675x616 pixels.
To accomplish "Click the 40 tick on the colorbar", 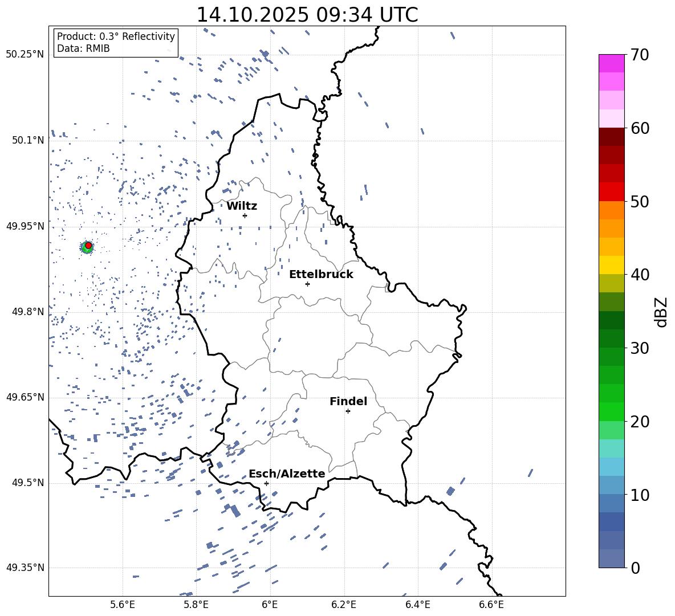I will click(x=640, y=275).
